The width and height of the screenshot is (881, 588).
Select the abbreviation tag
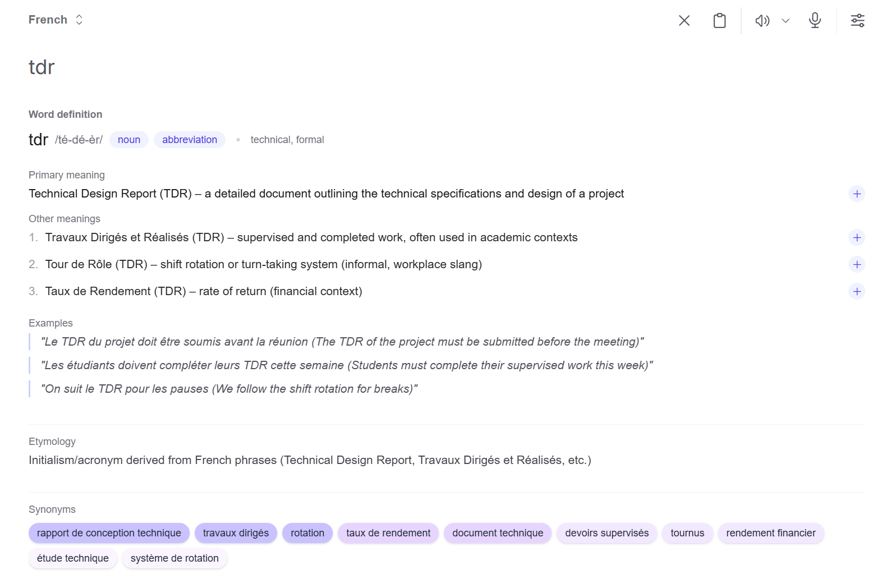click(x=190, y=140)
